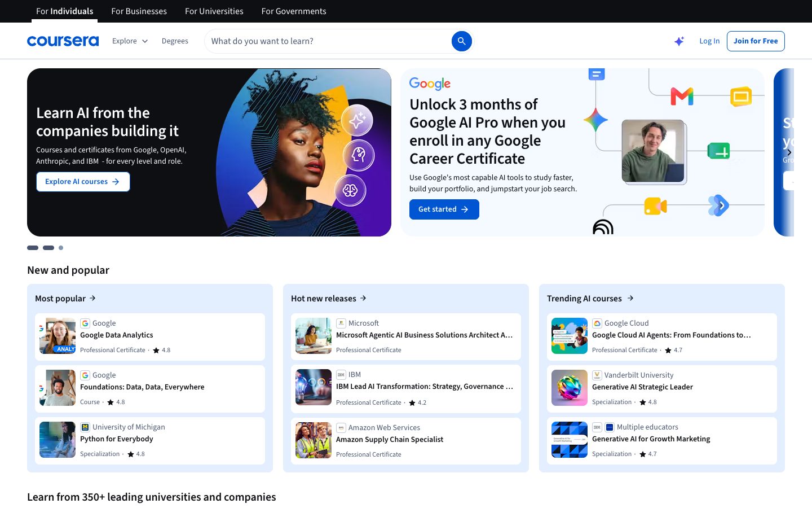812x508 pixels.
Task: Switch to the For Governments tab
Action: [x=294, y=11]
